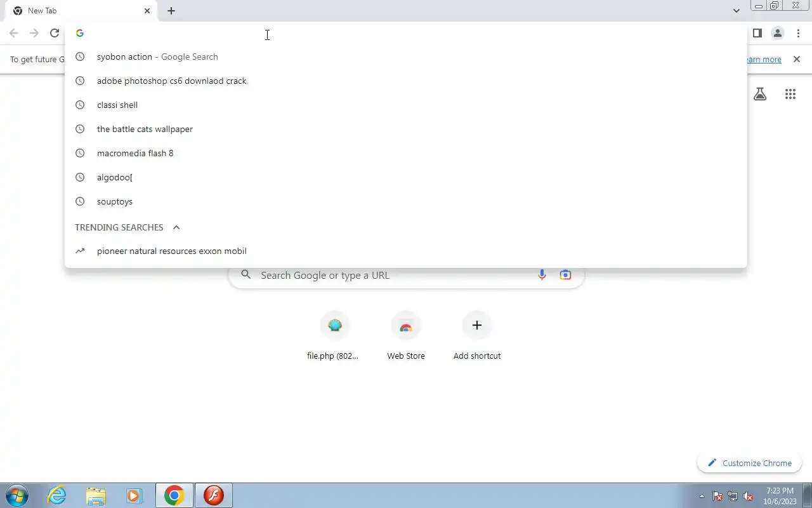Image resolution: width=812 pixels, height=508 pixels.
Task: Launch Internet Explorer from taskbar
Action: [57, 495]
